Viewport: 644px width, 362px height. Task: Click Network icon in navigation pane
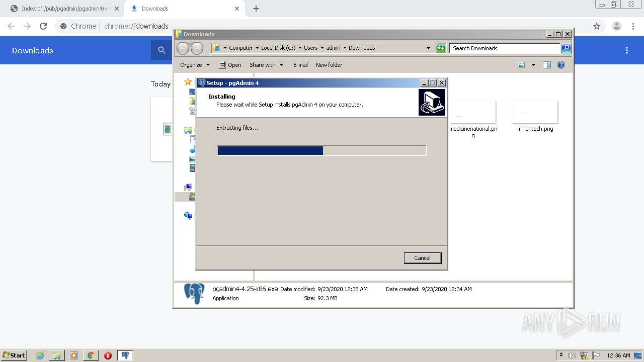[x=188, y=216]
